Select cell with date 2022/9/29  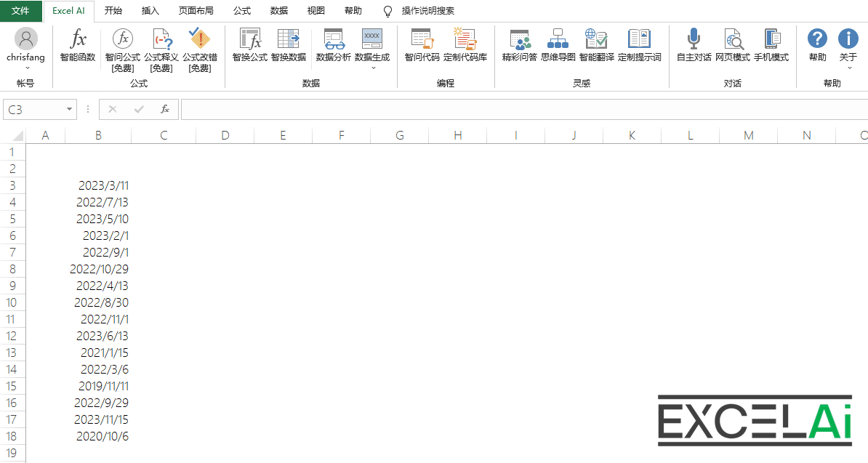[x=98, y=403]
